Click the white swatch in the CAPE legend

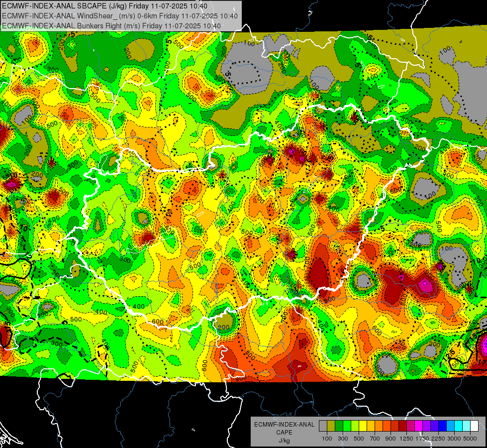(x=474, y=426)
